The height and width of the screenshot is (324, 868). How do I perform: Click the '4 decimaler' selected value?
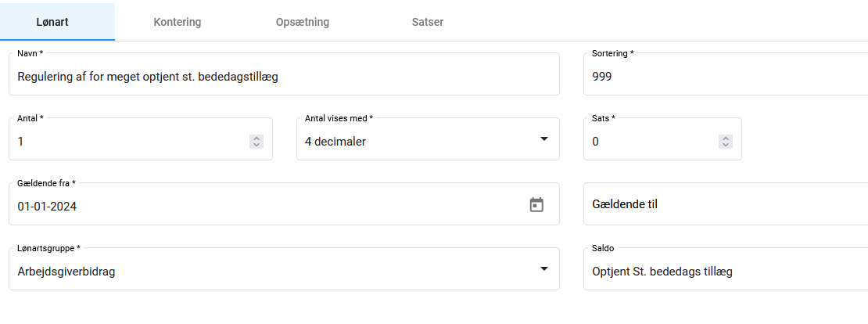pos(335,142)
